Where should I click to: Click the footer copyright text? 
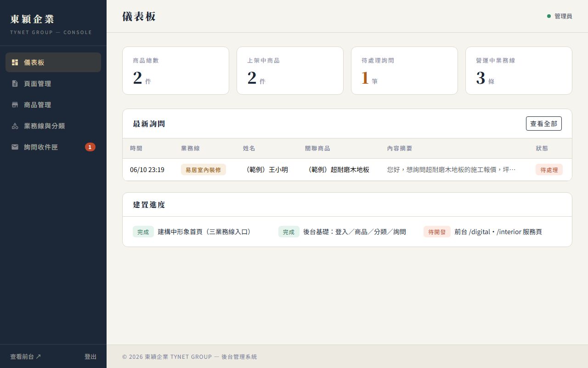tap(190, 356)
